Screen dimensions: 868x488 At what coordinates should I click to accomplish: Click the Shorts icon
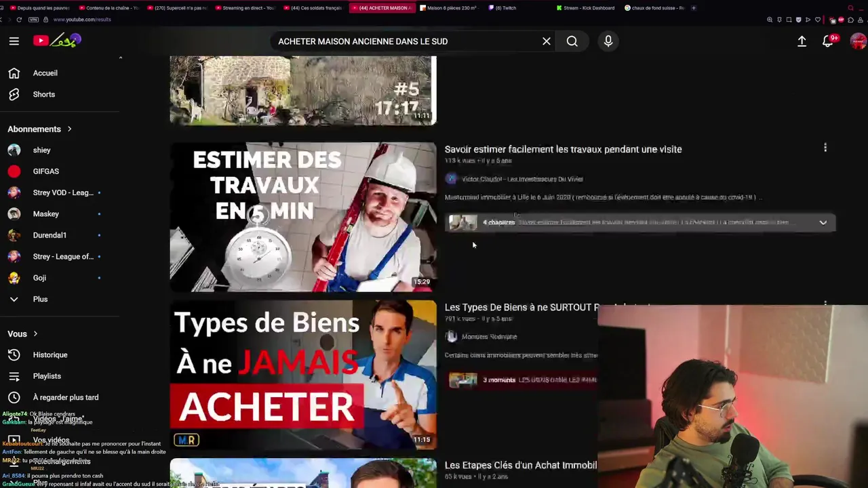[14, 94]
